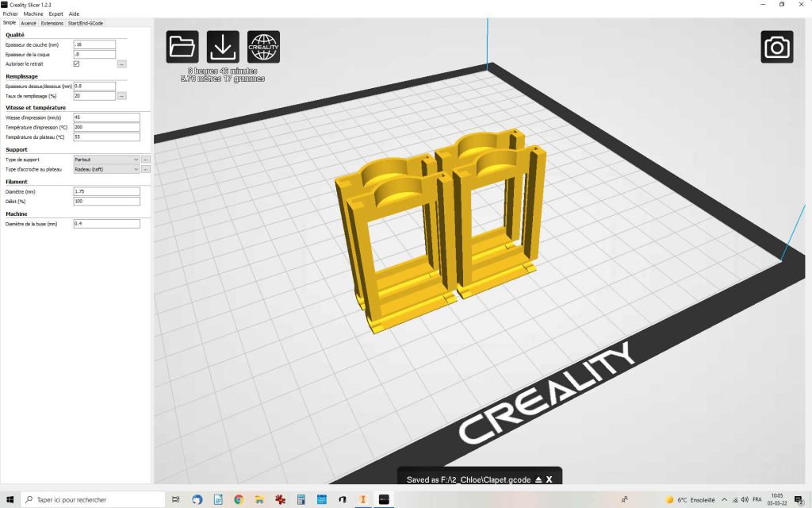Show hidden system tray icons
Screen dimensions: 812x508
coord(724,500)
